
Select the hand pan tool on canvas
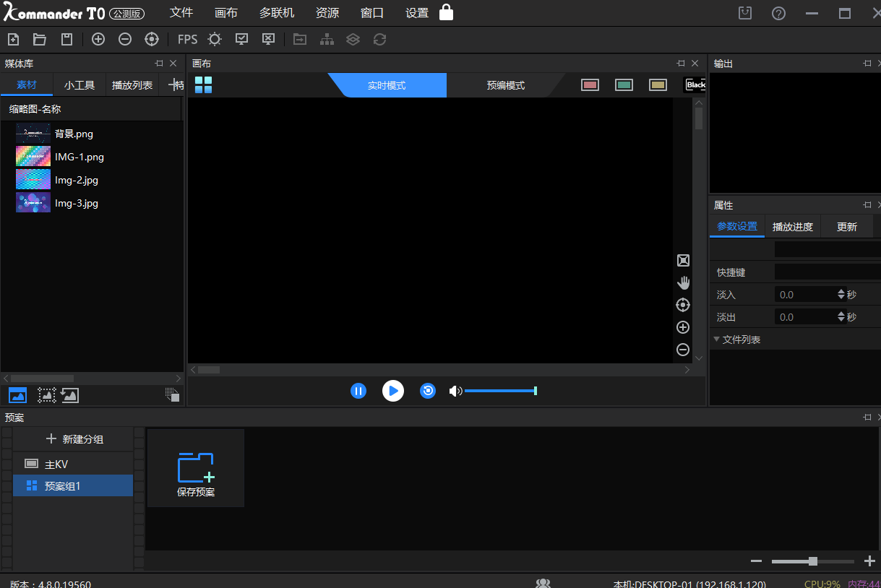683,282
